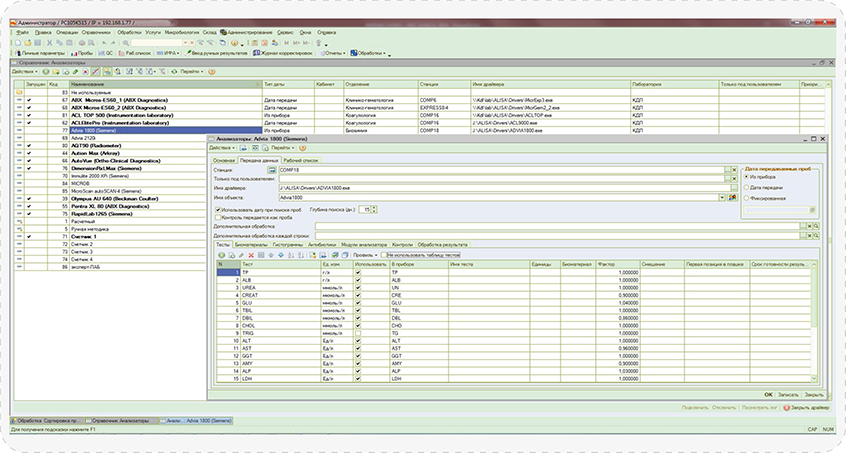The height and width of the screenshot is (453, 846).
Task: Open Ввод ручных результатов
Action: coord(216,53)
